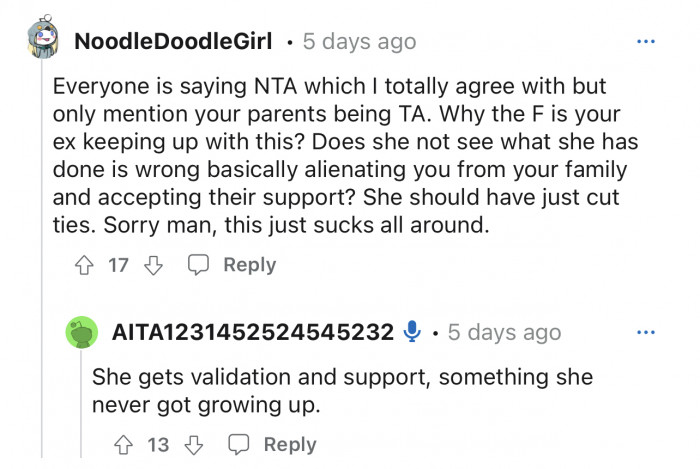Viewport: 700px width, 469px height.
Task: Upvote NoodleDoodleGirl's comment
Action: coord(85,265)
